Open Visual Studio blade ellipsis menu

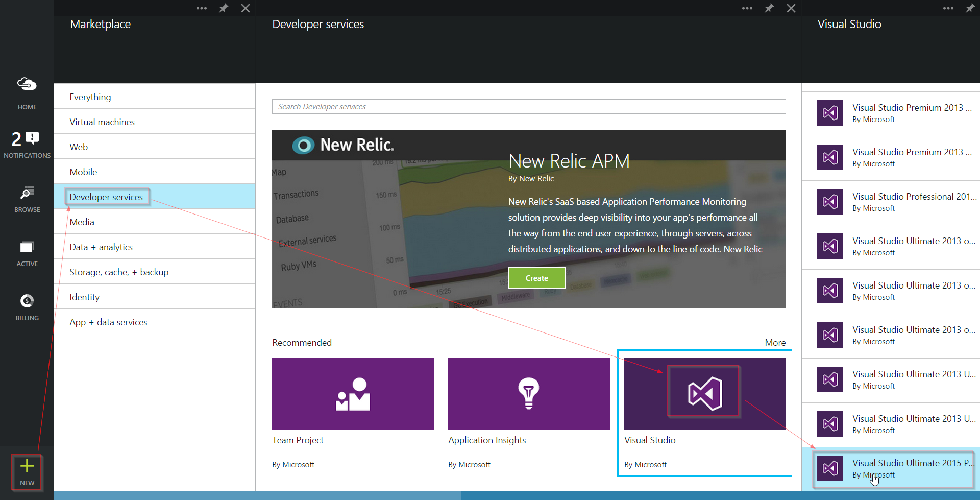coord(948,8)
